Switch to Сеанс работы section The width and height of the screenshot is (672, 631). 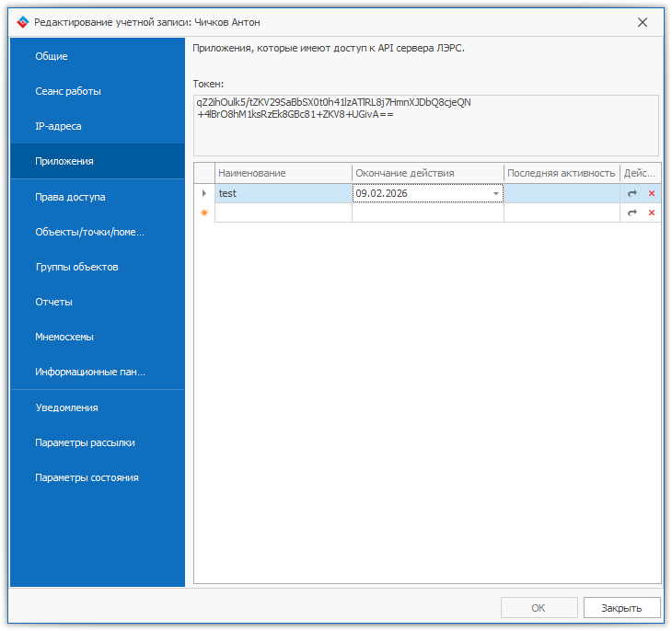(68, 91)
